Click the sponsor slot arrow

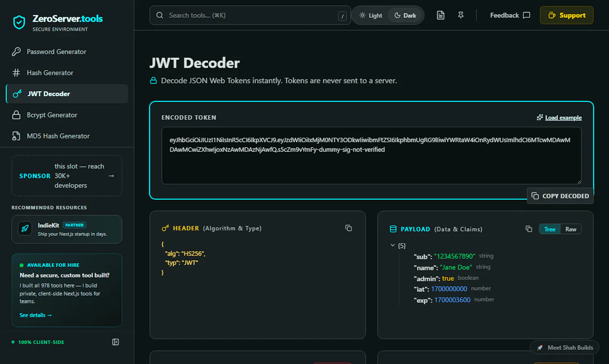tap(111, 176)
